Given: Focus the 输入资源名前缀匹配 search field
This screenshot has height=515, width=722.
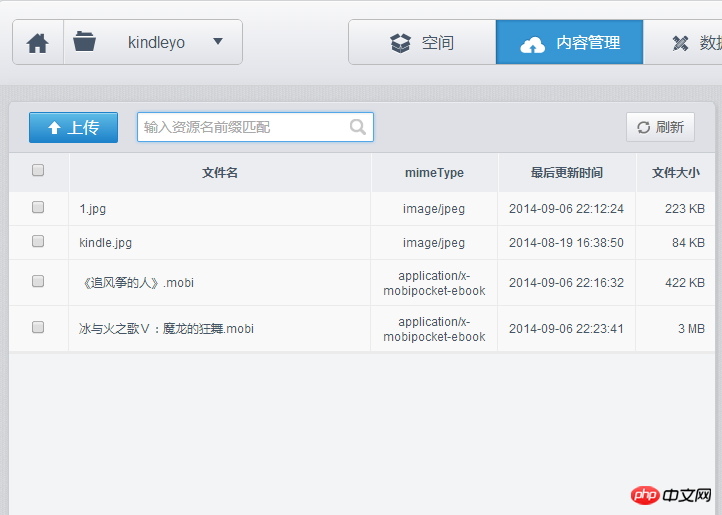Looking at the screenshot, I should click(255, 127).
